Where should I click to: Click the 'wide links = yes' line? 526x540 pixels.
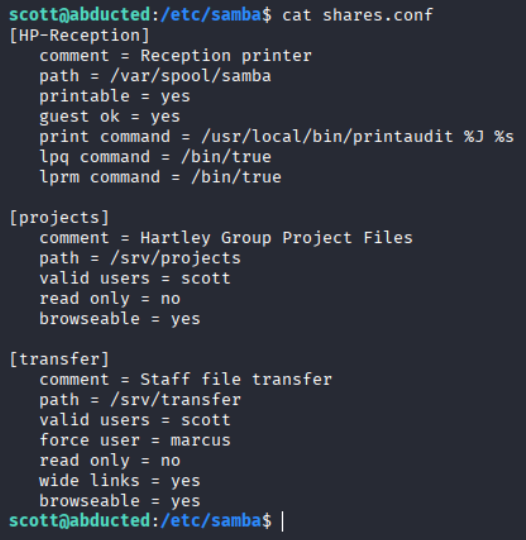coord(120,481)
